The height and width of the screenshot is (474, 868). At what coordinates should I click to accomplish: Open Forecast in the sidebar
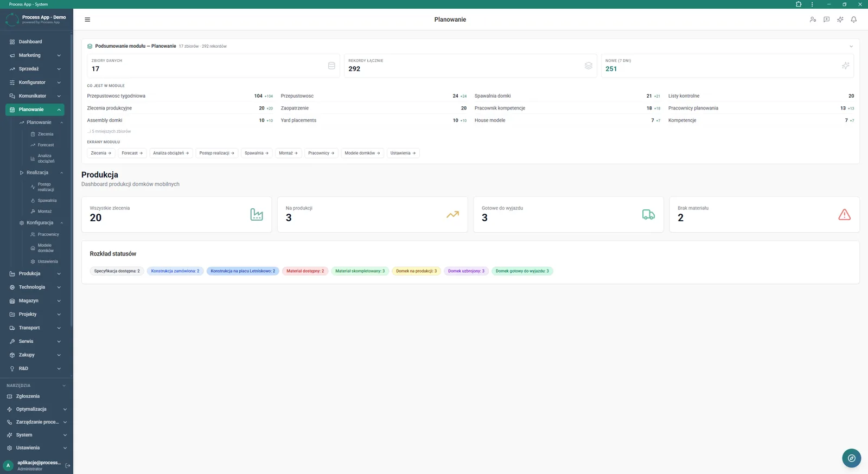coord(46,145)
